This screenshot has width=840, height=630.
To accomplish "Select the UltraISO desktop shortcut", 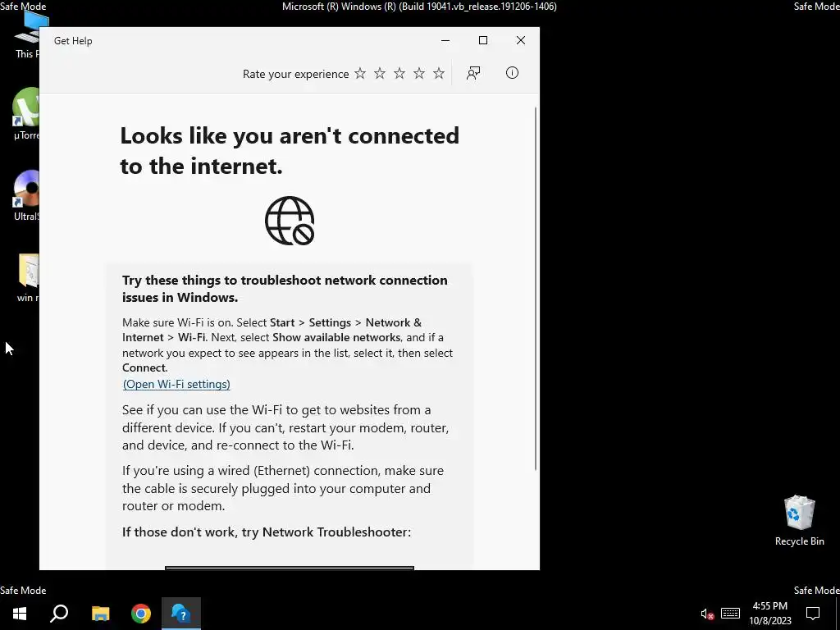I will 26,195.
